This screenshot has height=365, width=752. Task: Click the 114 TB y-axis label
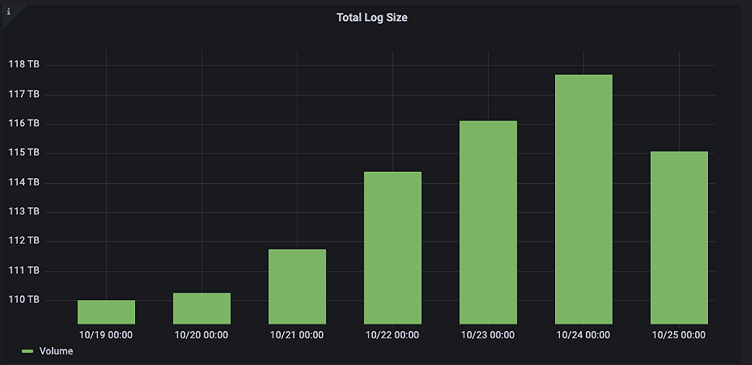click(24, 183)
